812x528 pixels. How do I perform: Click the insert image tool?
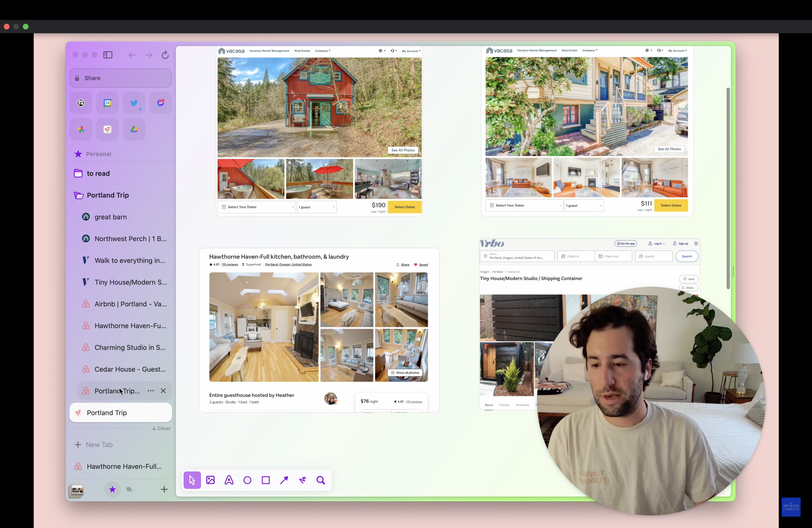click(x=211, y=480)
